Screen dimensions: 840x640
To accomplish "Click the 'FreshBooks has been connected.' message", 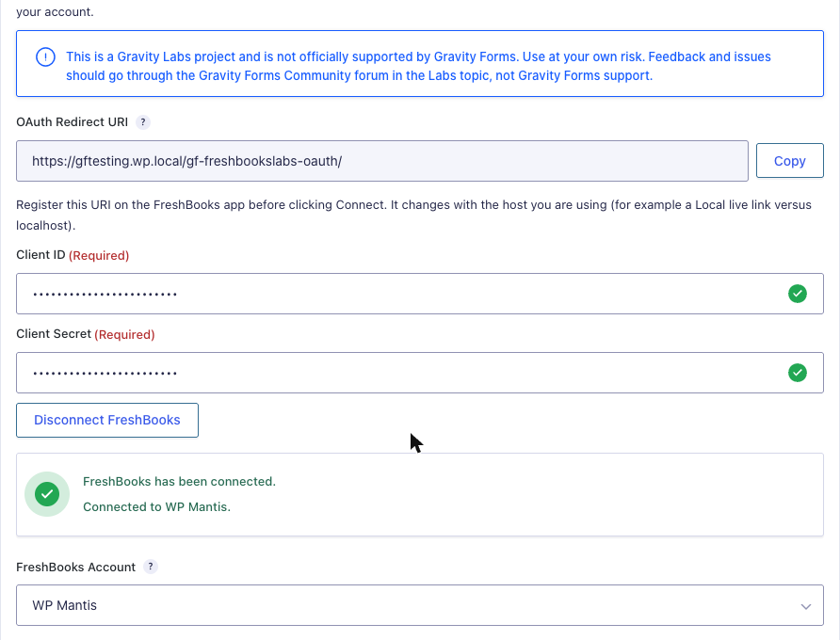I will [x=179, y=482].
